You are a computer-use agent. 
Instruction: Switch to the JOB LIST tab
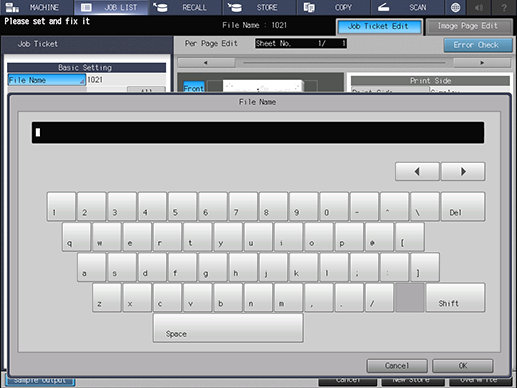coord(111,7)
